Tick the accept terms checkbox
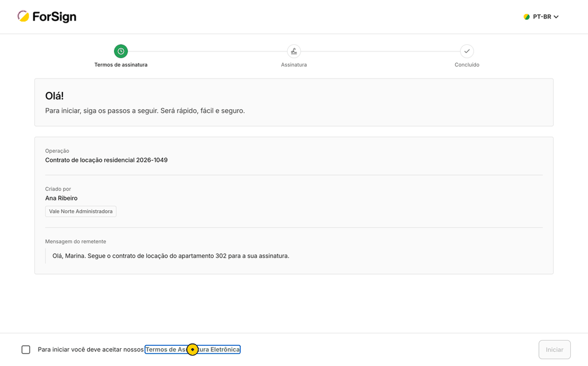The image size is (588, 366). pos(26,349)
